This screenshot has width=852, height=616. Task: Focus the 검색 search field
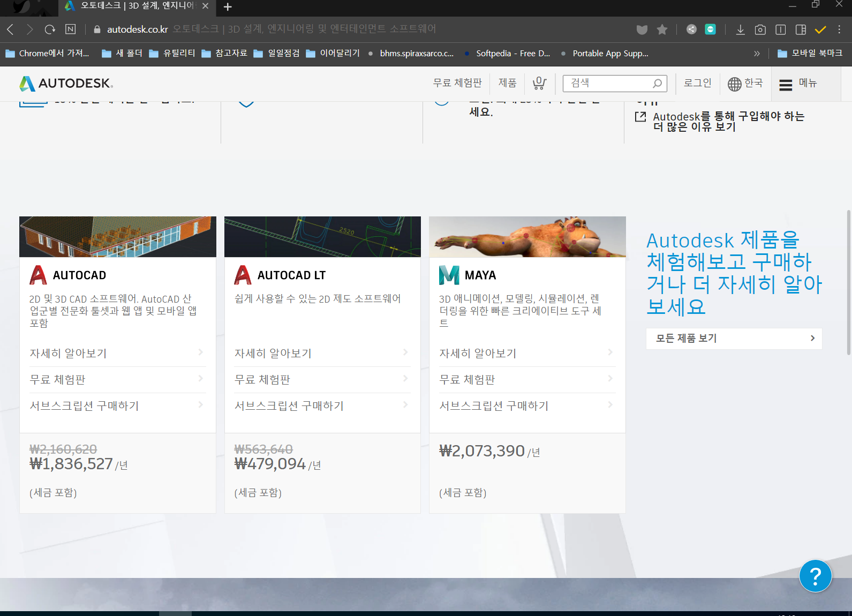(x=615, y=84)
